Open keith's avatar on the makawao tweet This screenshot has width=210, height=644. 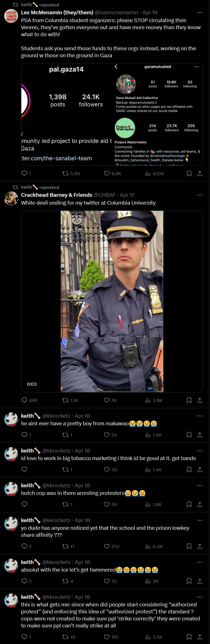[x=11, y=419]
